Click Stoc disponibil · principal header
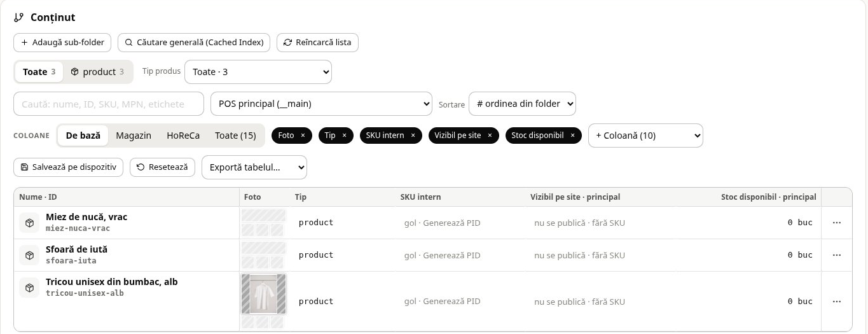 tap(769, 197)
